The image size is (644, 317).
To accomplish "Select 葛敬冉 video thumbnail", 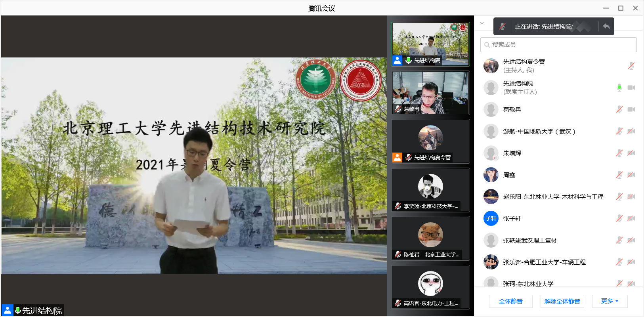I will pyautogui.click(x=430, y=93).
